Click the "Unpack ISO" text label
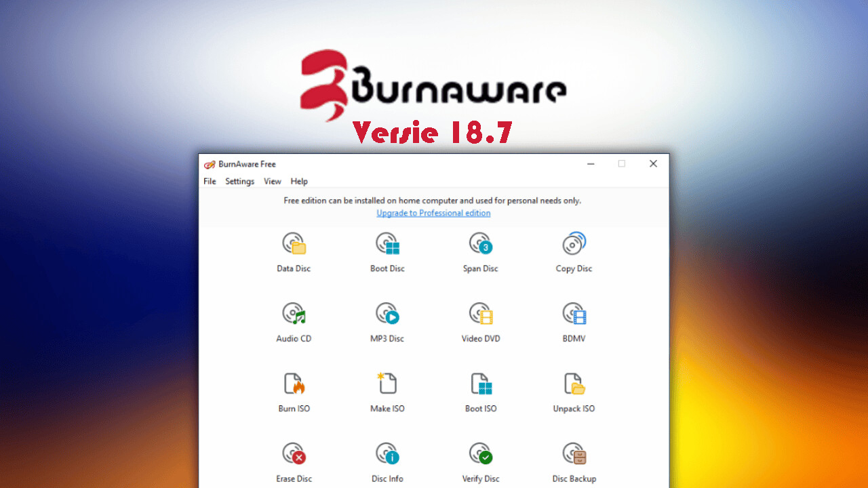Viewport: 868px width, 488px height. click(574, 409)
